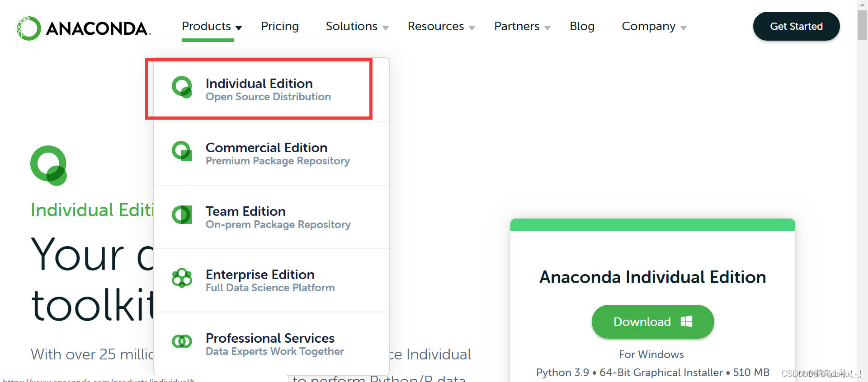
Task: Expand the Company dropdown menu
Action: coord(654,27)
